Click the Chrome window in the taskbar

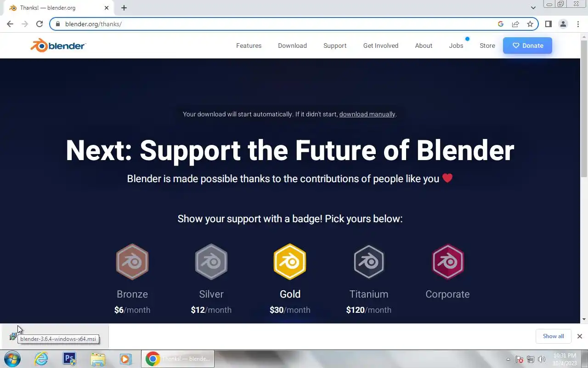point(178,359)
